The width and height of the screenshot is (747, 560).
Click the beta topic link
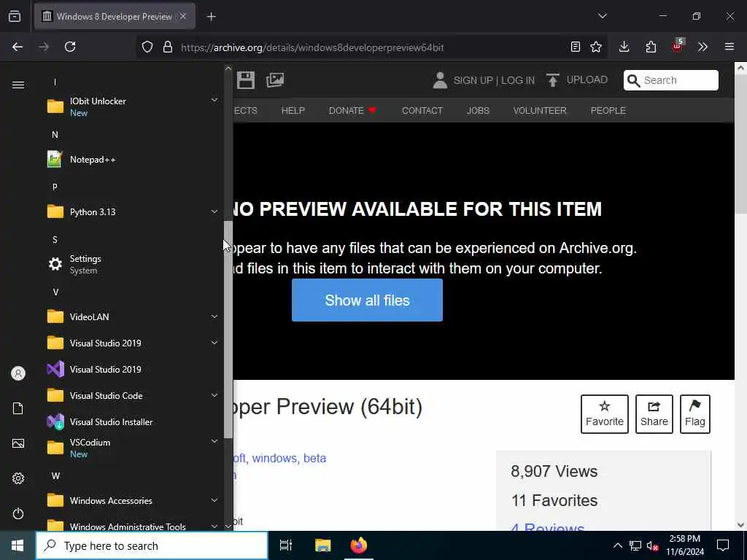(x=315, y=458)
